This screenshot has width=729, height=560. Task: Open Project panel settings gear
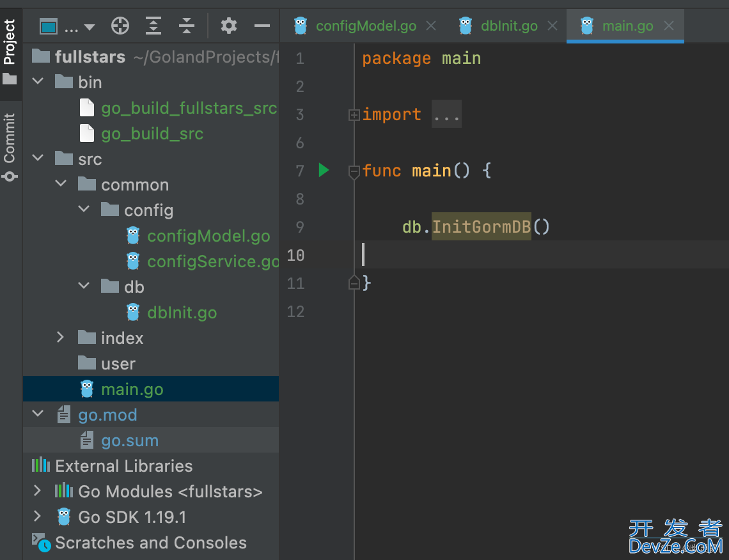click(229, 26)
